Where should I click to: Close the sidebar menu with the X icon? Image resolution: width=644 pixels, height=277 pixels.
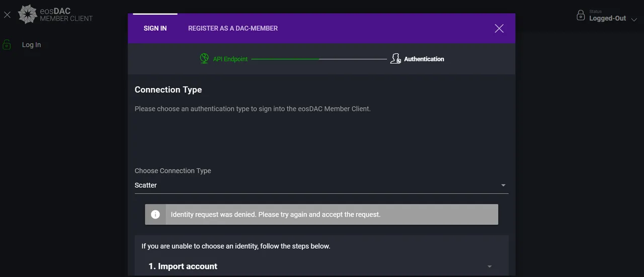[7, 15]
